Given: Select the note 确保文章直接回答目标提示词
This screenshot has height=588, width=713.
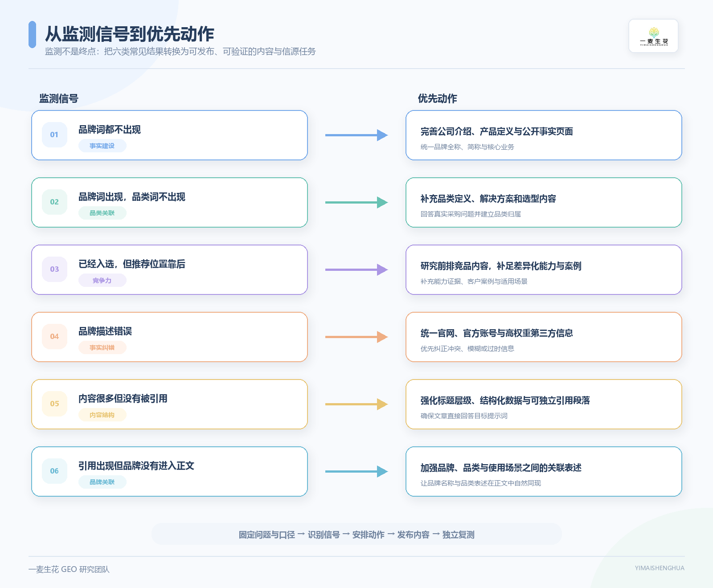Looking at the screenshot, I should 464,416.
